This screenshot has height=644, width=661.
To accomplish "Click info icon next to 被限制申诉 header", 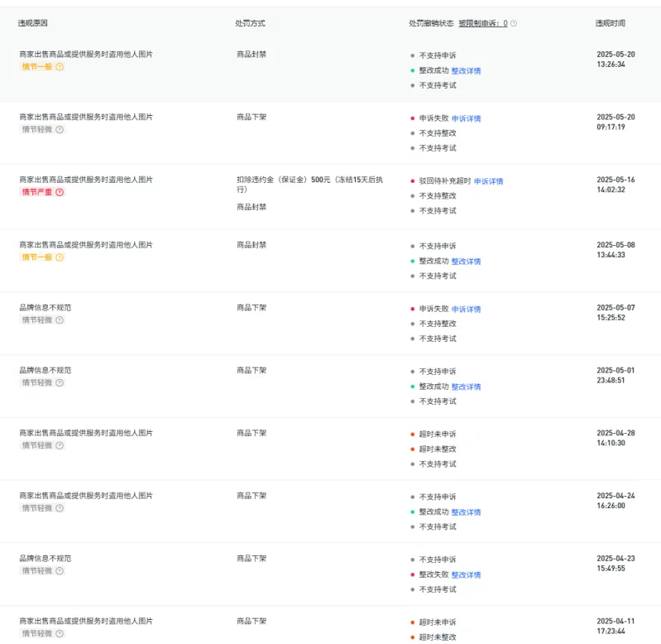I will click(514, 24).
